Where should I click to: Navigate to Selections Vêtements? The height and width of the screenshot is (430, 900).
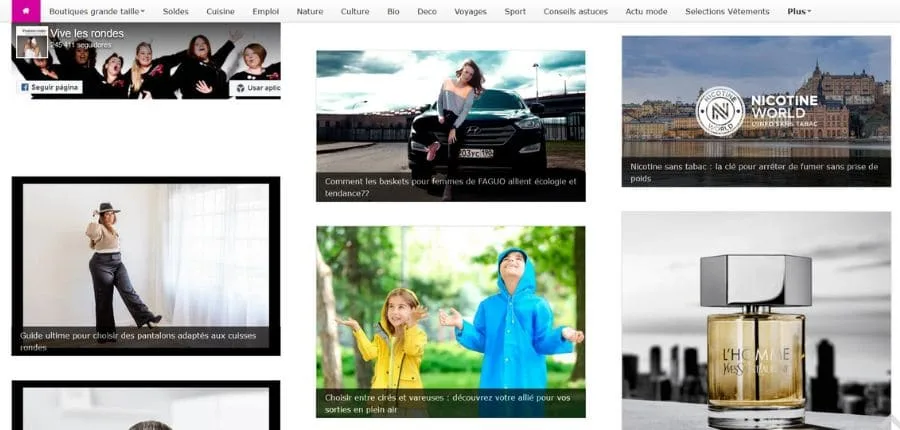(x=727, y=11)
